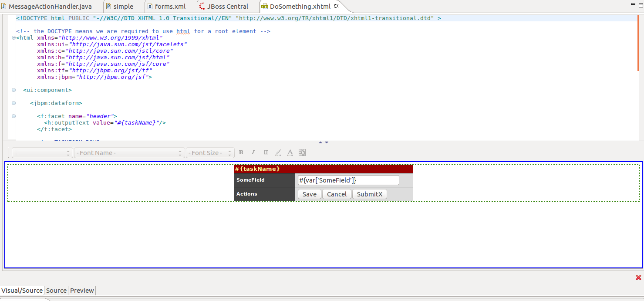Screen dimensions: 644x301
Task: Collapse the jbpm:dataform code block
Action: pos(13,103)
